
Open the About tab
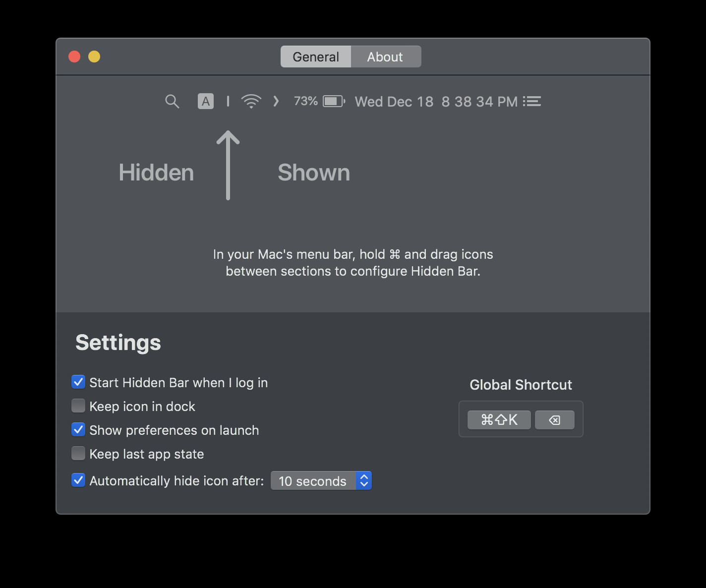pos(385,57)
